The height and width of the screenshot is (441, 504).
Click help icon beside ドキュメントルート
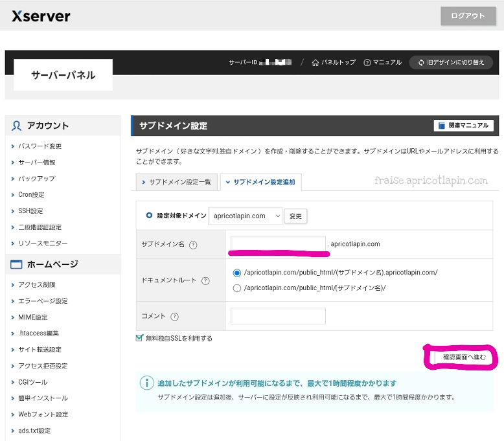point(205,280)
